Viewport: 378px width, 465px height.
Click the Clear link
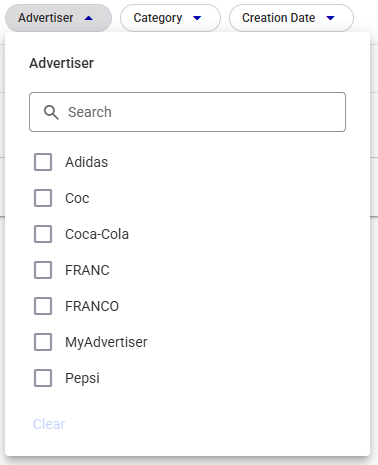(x=49, y=424)
